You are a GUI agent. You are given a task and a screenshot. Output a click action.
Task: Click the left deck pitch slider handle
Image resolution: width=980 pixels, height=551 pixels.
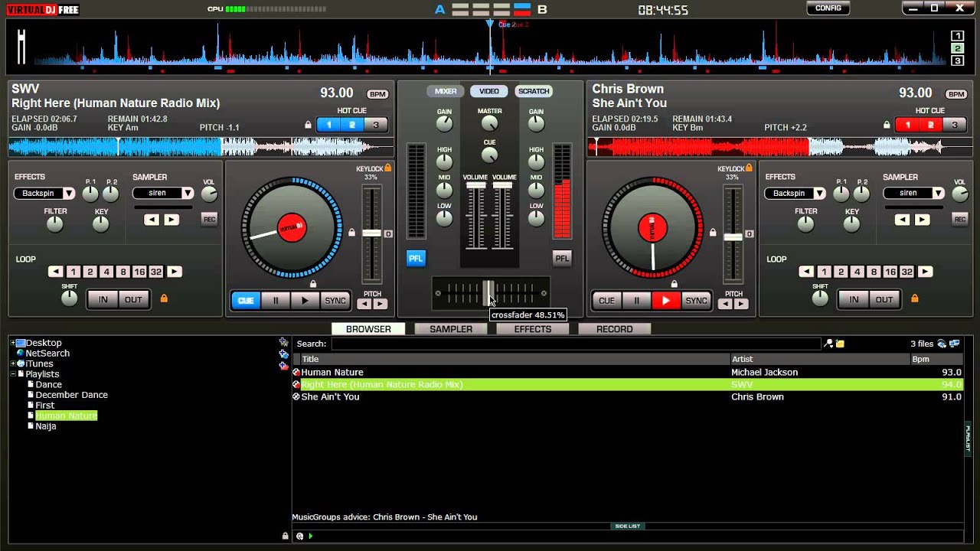(371, 233)
